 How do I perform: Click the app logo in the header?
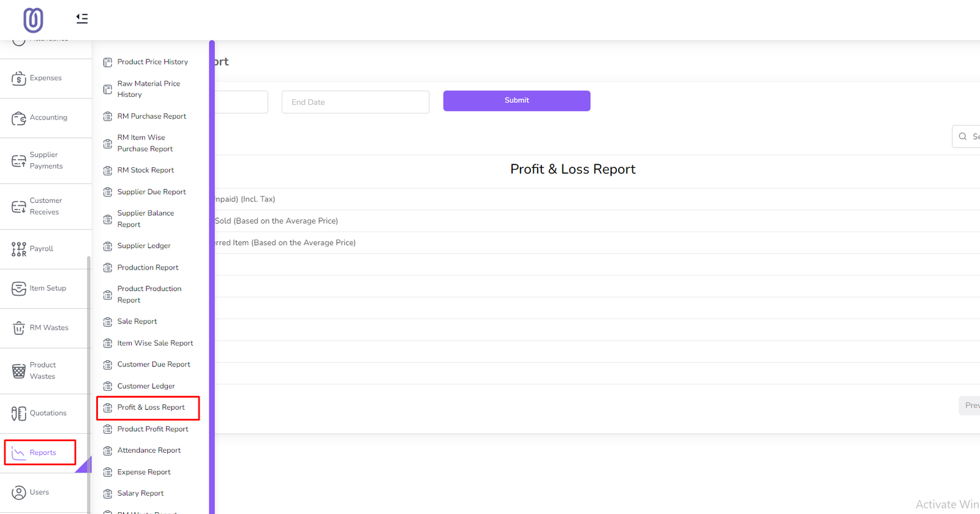pos(33,20)
